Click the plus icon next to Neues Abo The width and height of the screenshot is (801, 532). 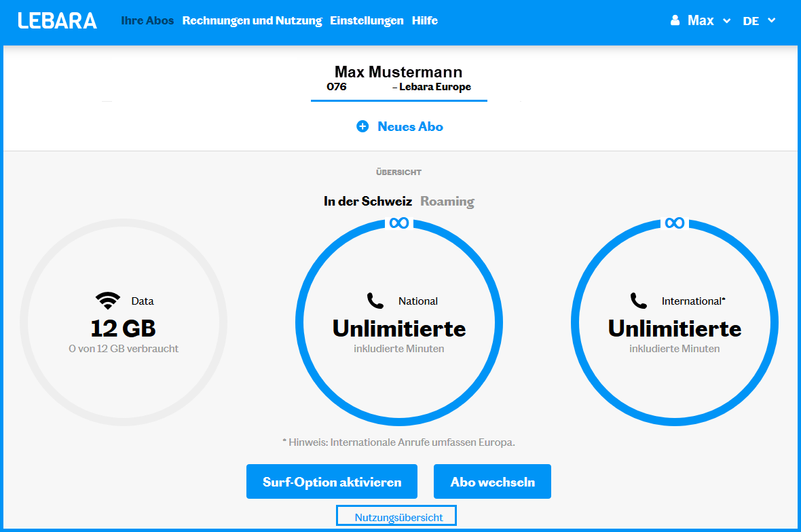tap(362, 127)
